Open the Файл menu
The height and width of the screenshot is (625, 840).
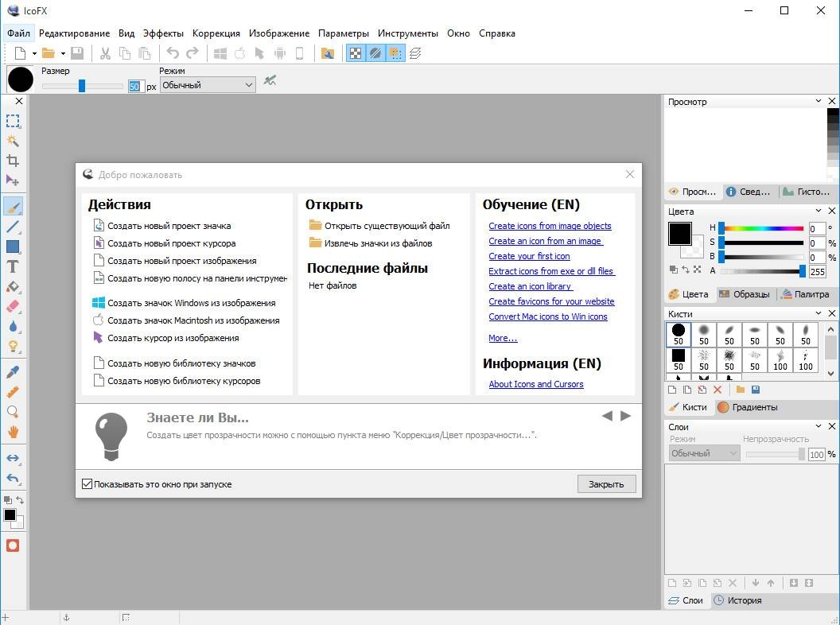click(x=18, y=33)
